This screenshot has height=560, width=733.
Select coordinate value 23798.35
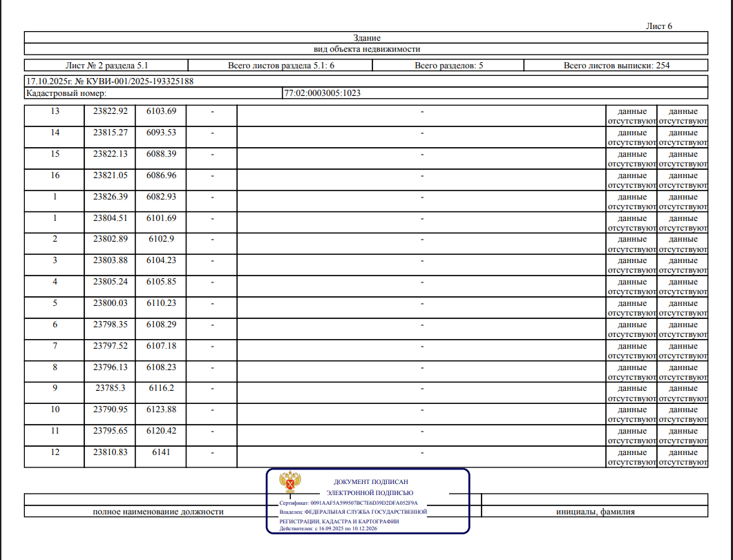pos(111,325)
